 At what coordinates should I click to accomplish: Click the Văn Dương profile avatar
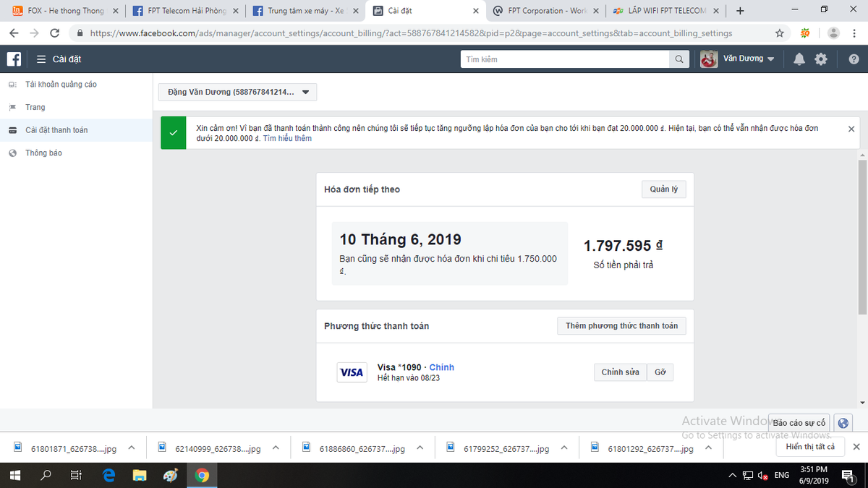coord(709,59)
